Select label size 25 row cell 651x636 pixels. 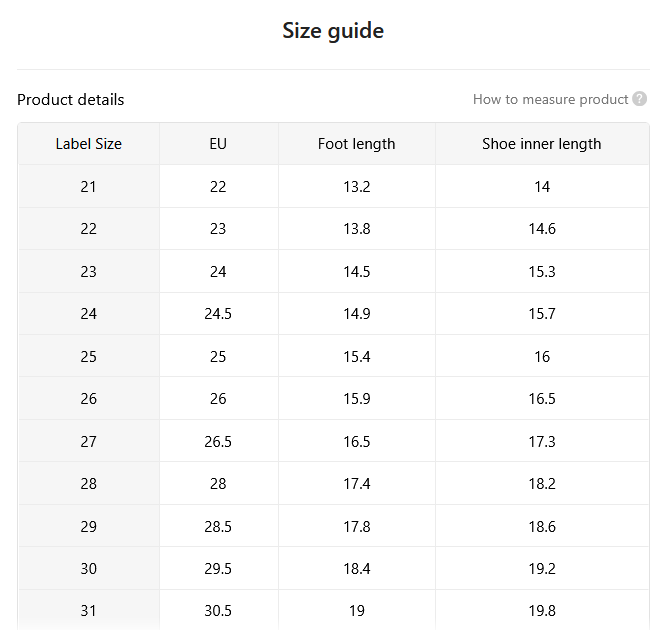pyautogui.click(x=89, y=356)
